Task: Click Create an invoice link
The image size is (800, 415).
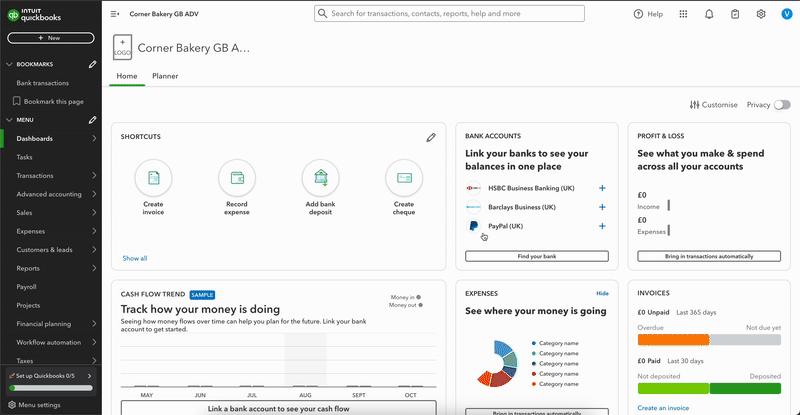Action: click(663, 408)
